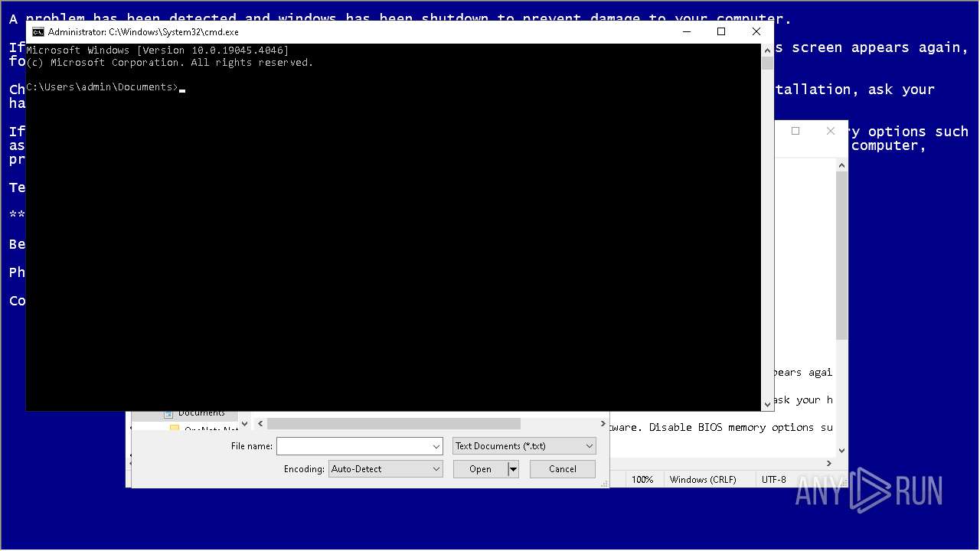Expand the File name history dropdown
Image resolution: width=980 pixels, height=551 pixels.
pyautogui.click(x=436, y=446)
